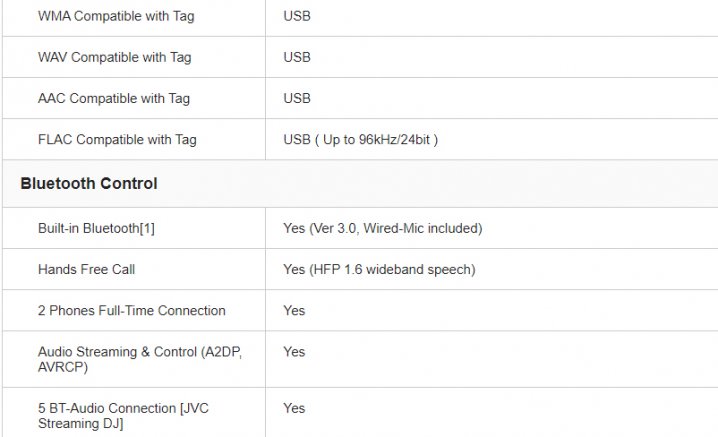
Task: Click the USB value for AAC row
Action: pos(297,98)
